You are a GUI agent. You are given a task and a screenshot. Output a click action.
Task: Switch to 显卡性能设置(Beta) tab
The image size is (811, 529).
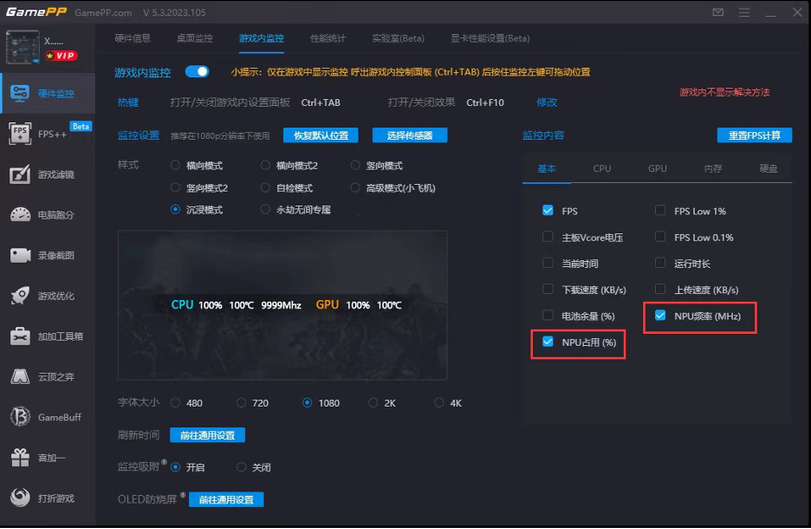click(x=490, y=38)
